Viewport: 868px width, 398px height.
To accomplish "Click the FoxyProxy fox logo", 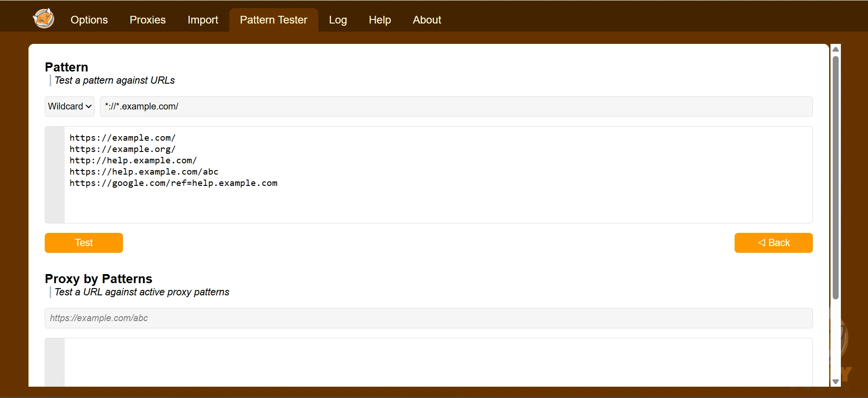I will (43, 19).
